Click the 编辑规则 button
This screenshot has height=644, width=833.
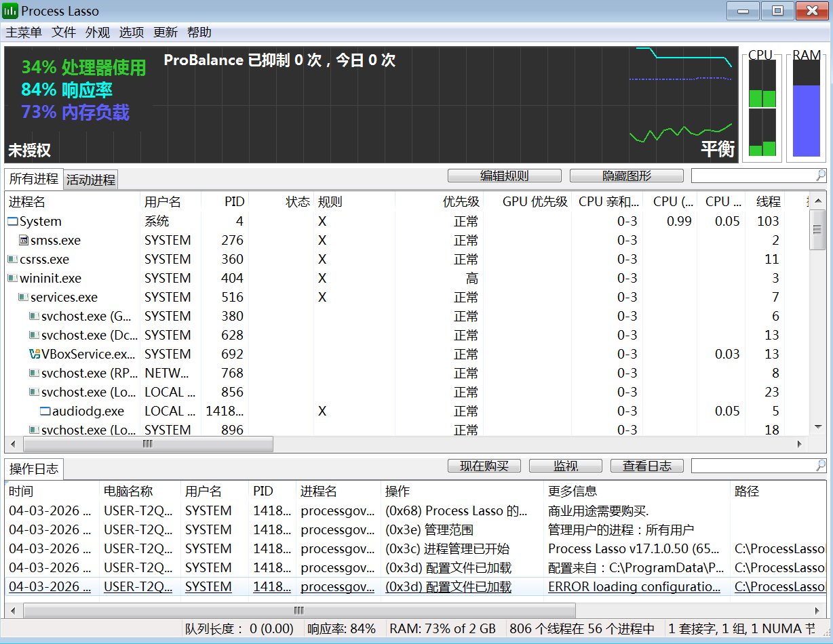click(504, 175)
